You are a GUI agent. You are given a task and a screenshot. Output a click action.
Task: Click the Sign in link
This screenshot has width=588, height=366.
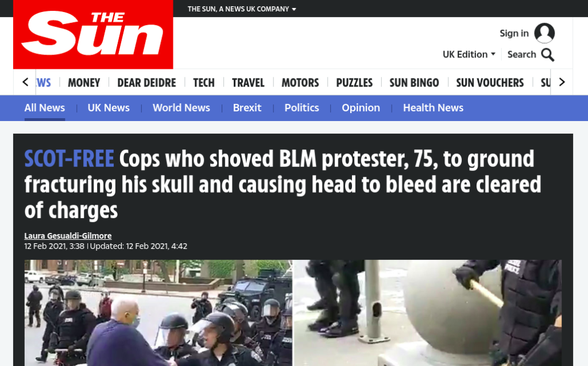[x=514, y=33]
